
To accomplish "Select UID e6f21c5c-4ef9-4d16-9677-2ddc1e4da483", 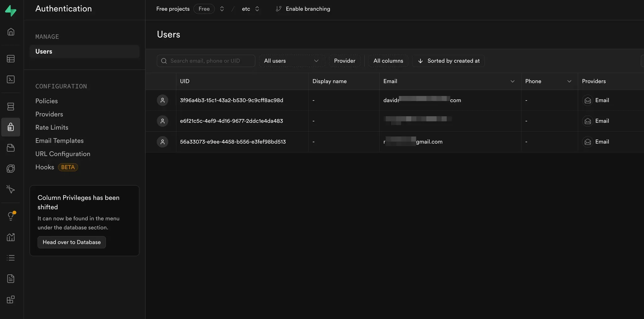I will (231, 121).
